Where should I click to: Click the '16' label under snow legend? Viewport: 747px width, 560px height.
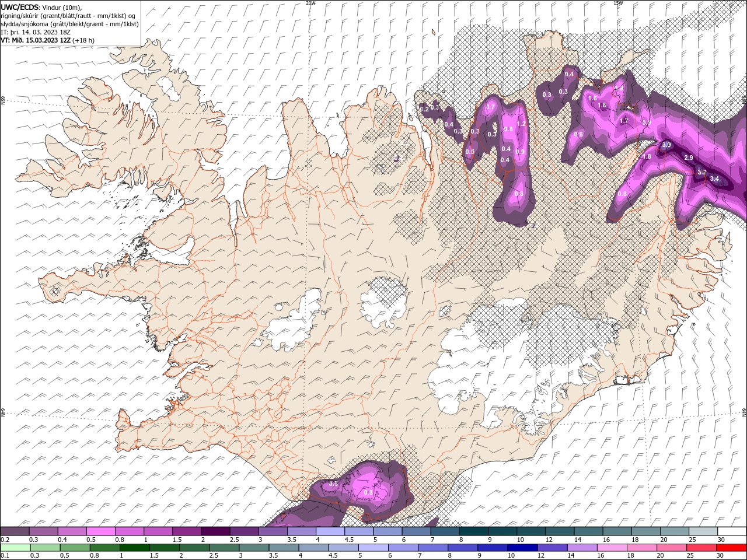(x=607, y=540)
